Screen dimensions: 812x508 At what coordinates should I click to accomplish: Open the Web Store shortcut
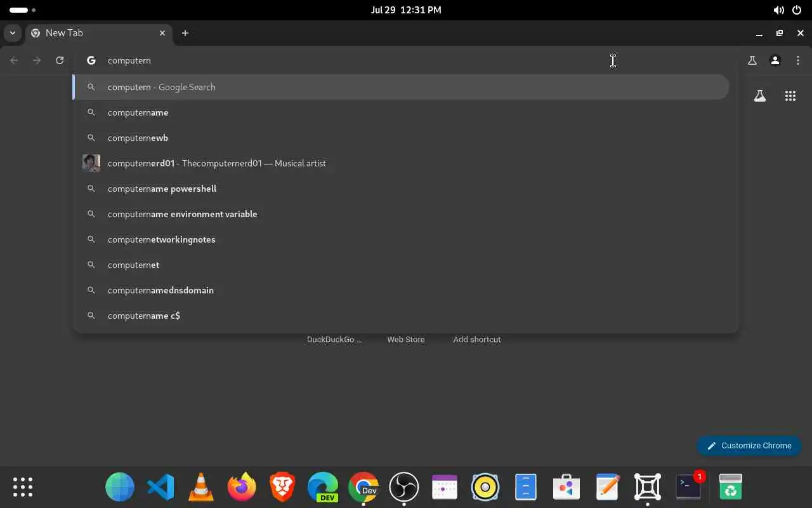coord(406,340)
